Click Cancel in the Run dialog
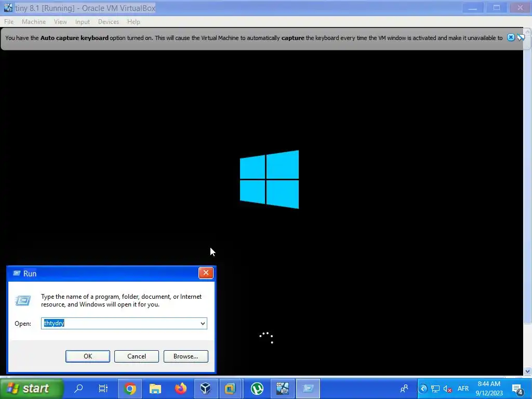Viewport: 532px width, 399px height. coord(137,356)
